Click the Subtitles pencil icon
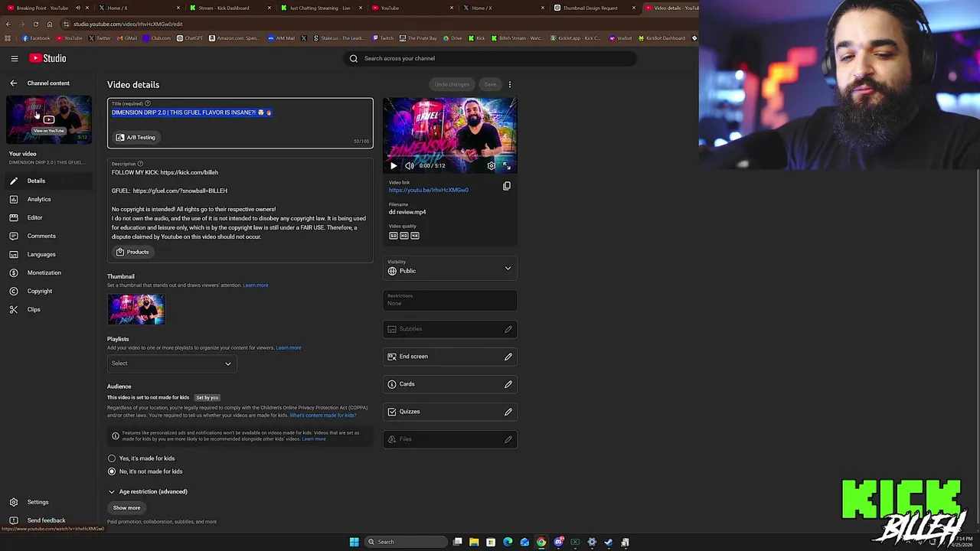 [508, 329]
